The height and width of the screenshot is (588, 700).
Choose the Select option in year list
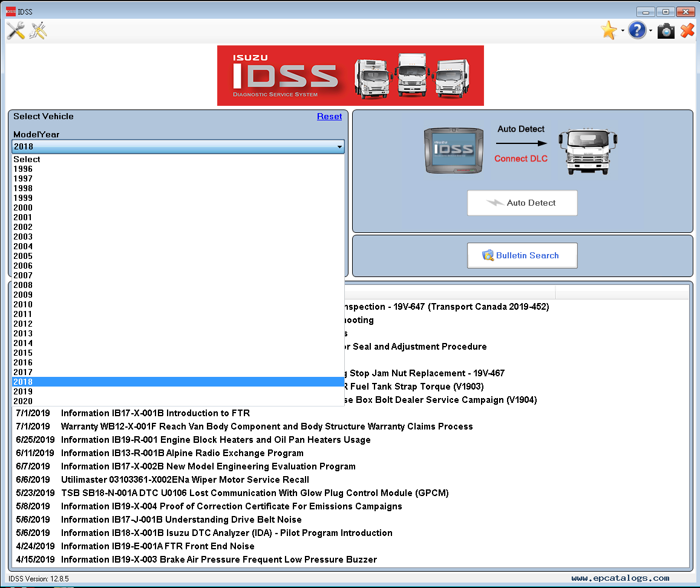178,159
